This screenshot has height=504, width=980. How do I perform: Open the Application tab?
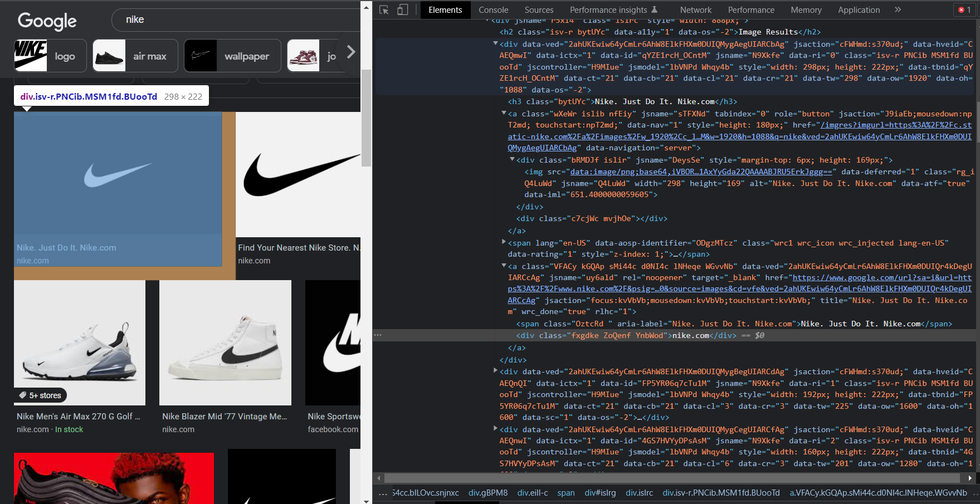tap(859, 10)
